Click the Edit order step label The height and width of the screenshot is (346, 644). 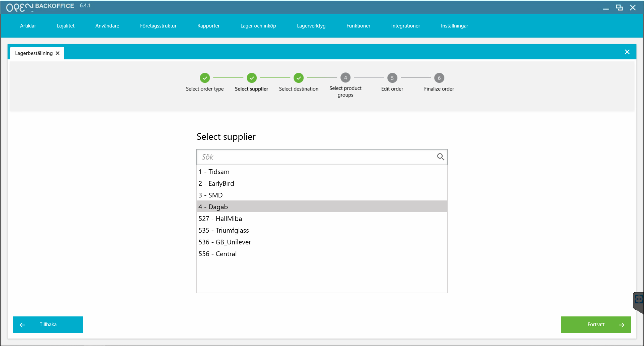(392, 89)
